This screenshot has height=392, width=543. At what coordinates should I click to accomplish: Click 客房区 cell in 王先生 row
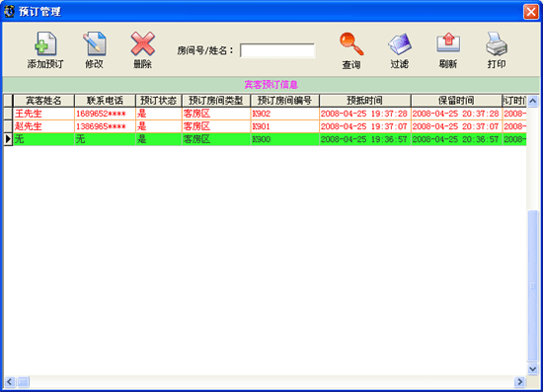click(x=216, y=114)
